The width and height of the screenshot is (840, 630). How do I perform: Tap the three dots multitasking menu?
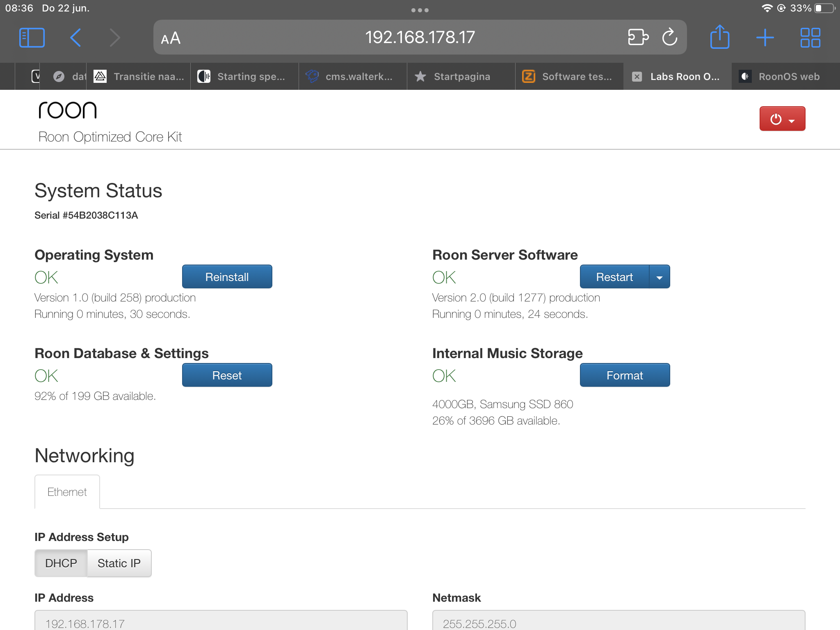[x=420, y=10]
